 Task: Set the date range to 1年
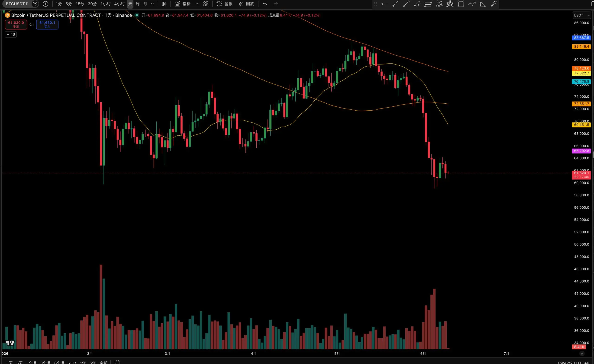click(x=83, y=362)
